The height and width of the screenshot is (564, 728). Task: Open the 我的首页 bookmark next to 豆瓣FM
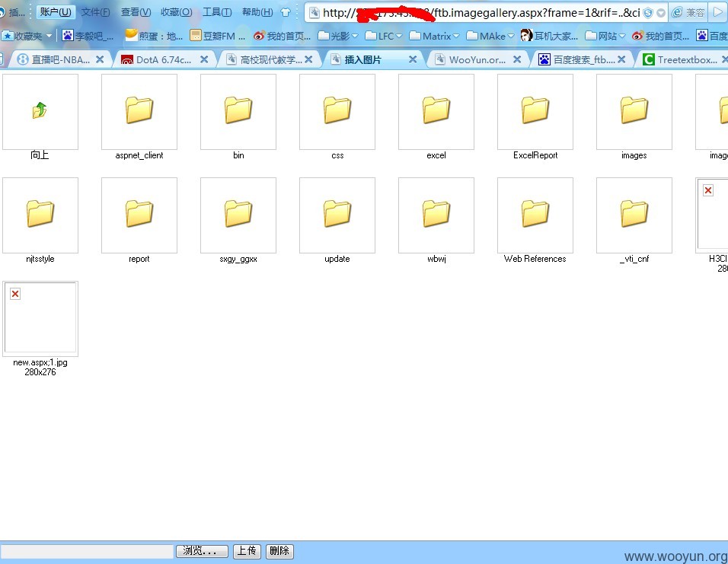coord(283,36)
